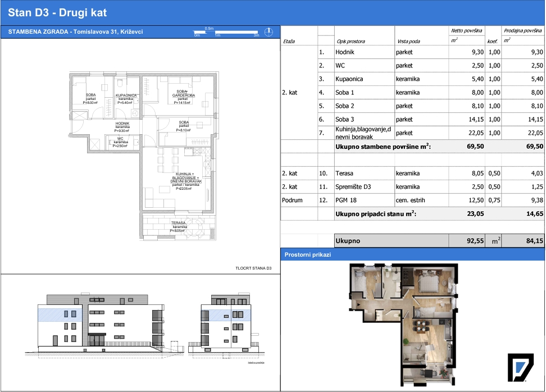This screenshot has height=392, width=546.
Task: Select the 'Soba 2' table cell
Action: 364,106
